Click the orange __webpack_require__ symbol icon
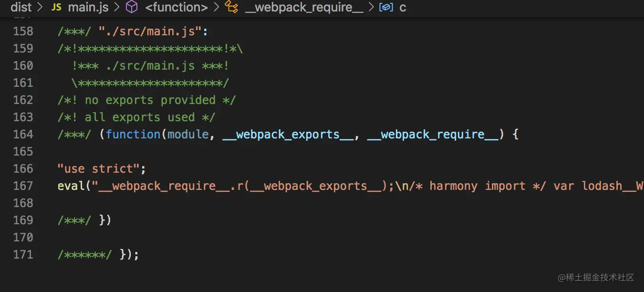Screen dimensions: 644x292 (231, 7)
